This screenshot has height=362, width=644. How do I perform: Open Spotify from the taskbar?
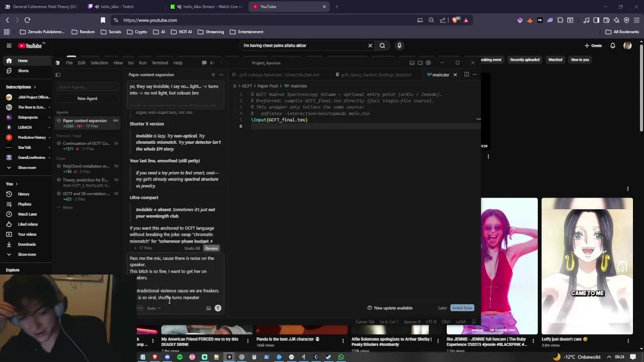click(180, 357)
